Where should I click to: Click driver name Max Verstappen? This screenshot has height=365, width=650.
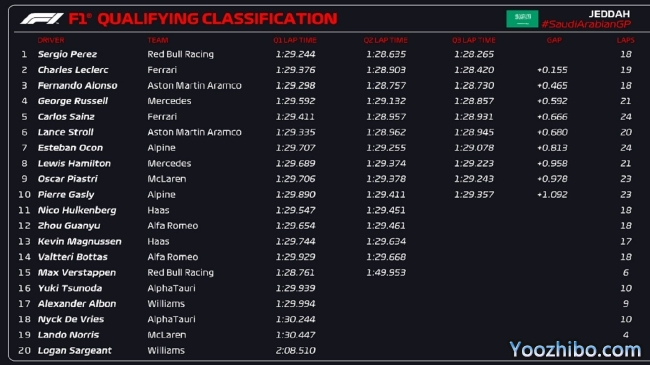[x=77, y=273]
